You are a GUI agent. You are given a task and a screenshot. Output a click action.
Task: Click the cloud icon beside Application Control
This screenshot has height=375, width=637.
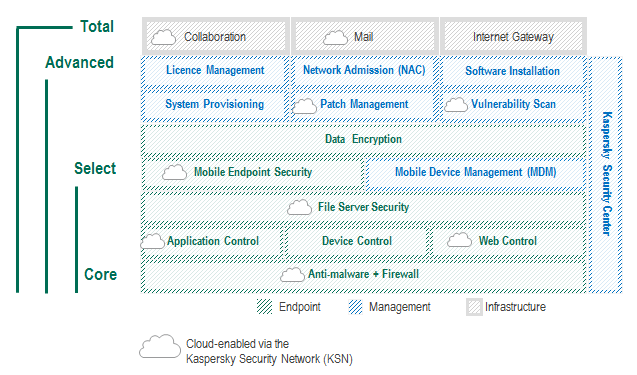(x=152, y=241)
